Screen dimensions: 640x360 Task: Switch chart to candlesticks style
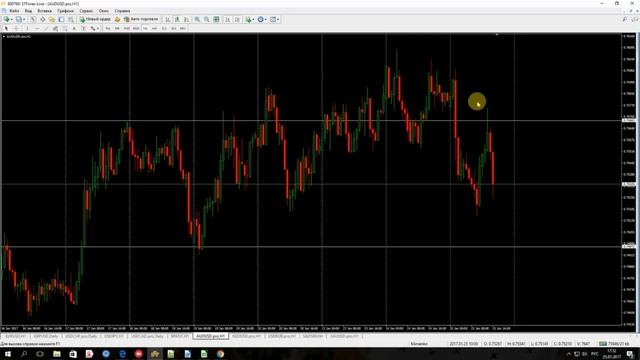(177, 19)
